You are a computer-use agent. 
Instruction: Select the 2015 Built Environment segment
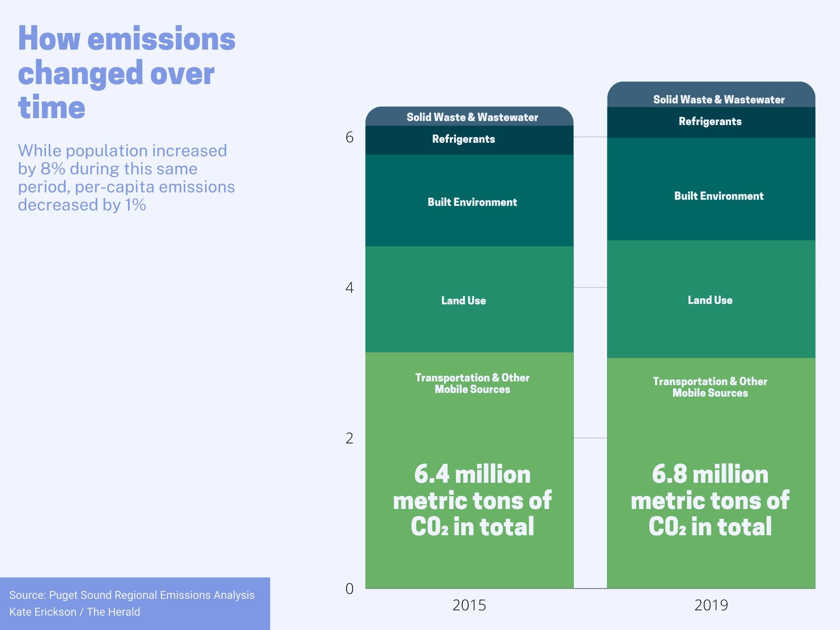pyautogui.click(x=472, y=202)
